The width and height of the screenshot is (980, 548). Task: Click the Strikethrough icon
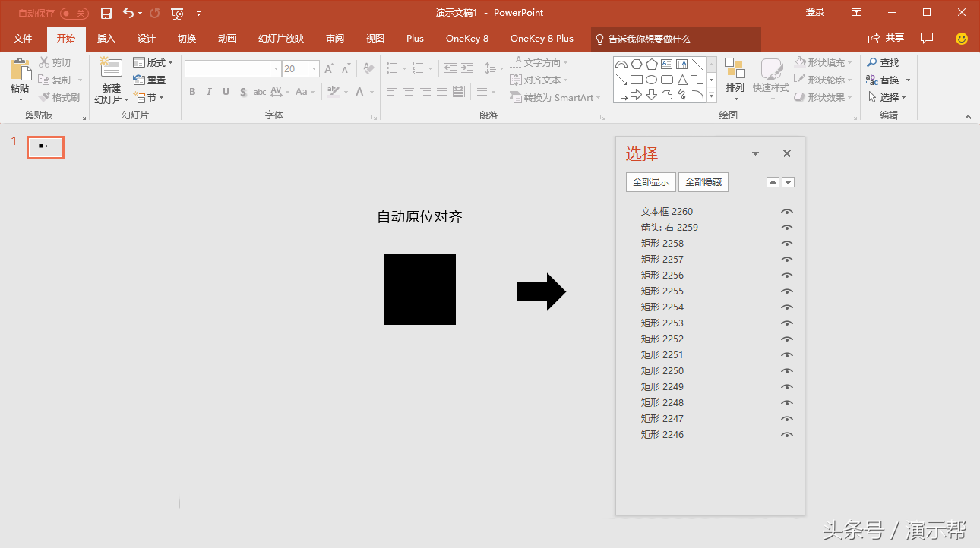[260, 92]
